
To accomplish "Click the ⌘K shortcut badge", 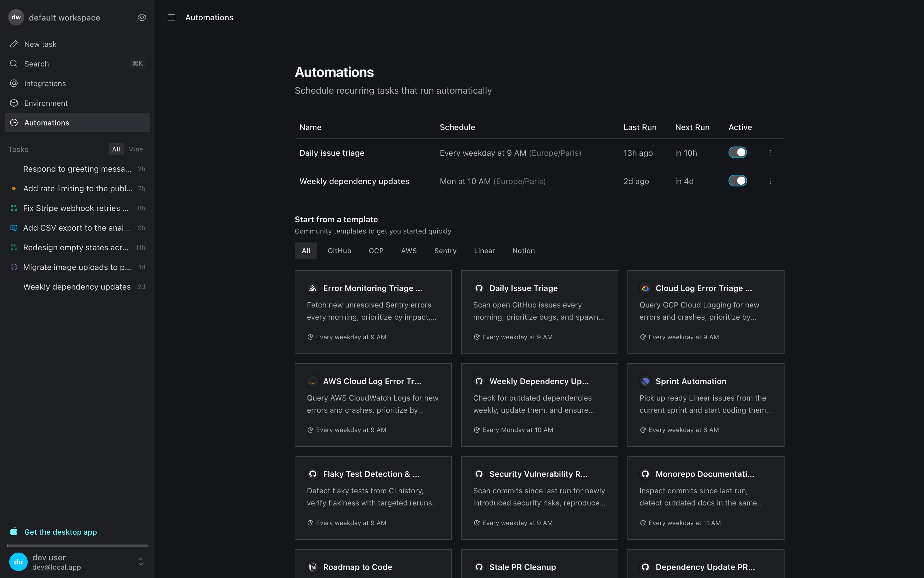I will click(137, 64).
